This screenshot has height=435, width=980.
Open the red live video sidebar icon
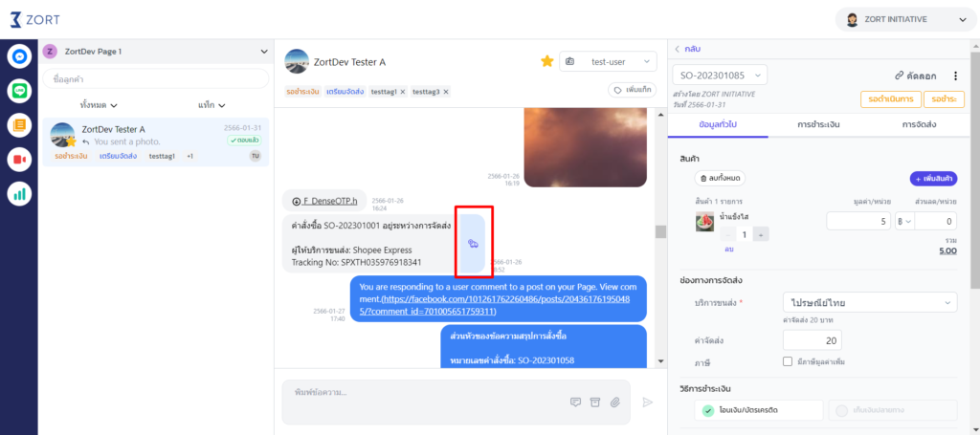coord(19,160)
